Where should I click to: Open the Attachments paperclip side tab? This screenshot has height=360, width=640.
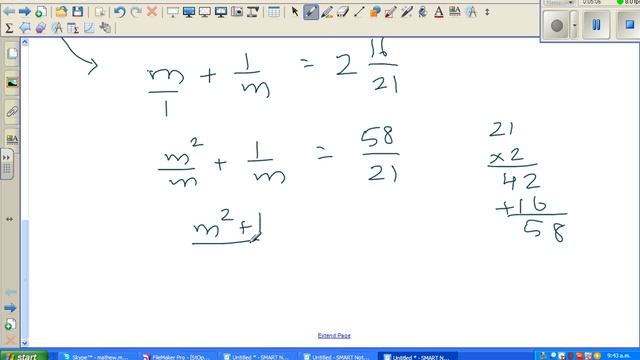point(12,111)
